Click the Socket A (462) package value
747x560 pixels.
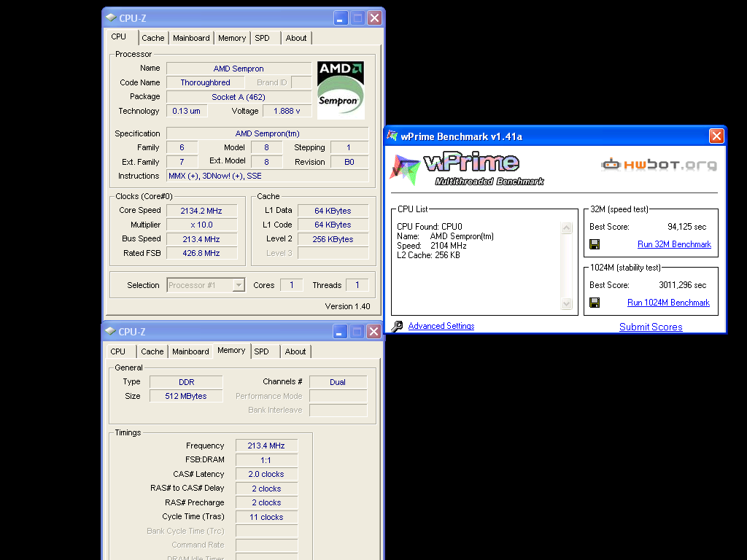[239, 97]
